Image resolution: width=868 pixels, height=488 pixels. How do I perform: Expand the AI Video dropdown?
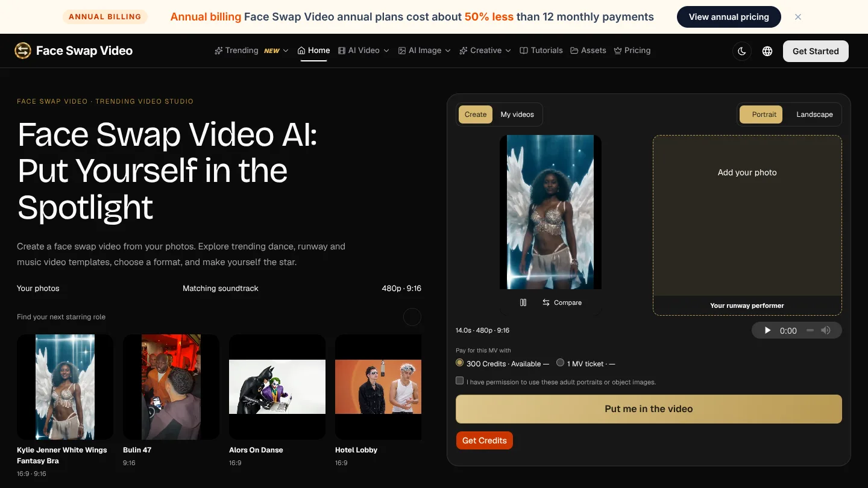[363, 51]
